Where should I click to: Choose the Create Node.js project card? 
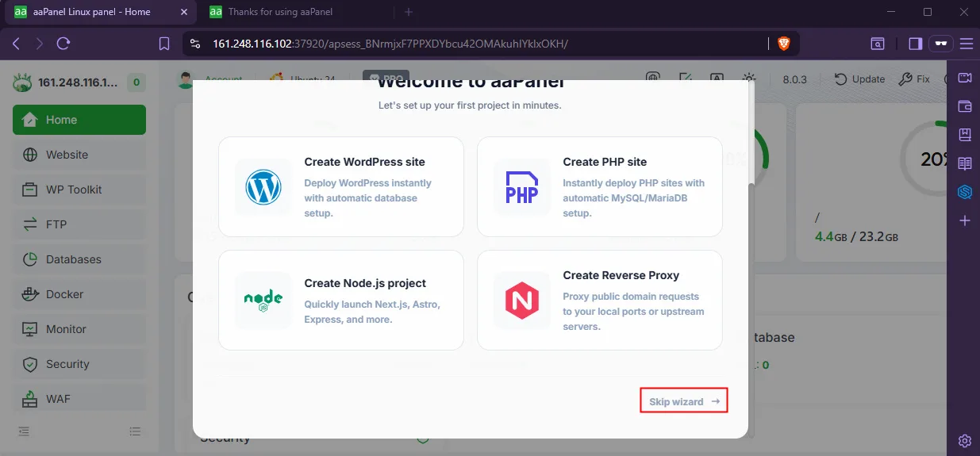click(341, 301)
